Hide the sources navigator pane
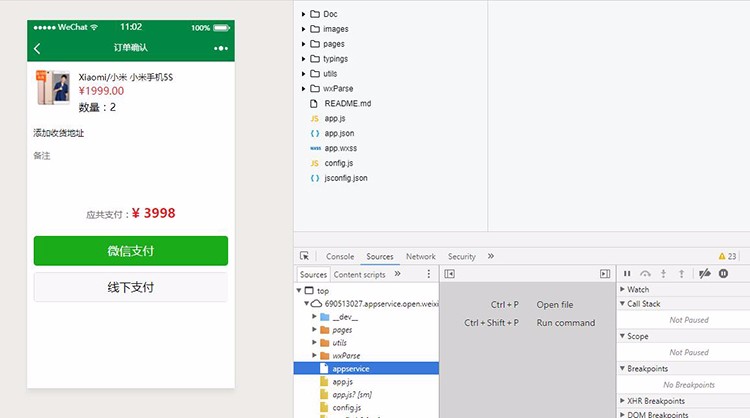Image resolution: width=750 pixels, height=418 pixels. coord(449,274)
